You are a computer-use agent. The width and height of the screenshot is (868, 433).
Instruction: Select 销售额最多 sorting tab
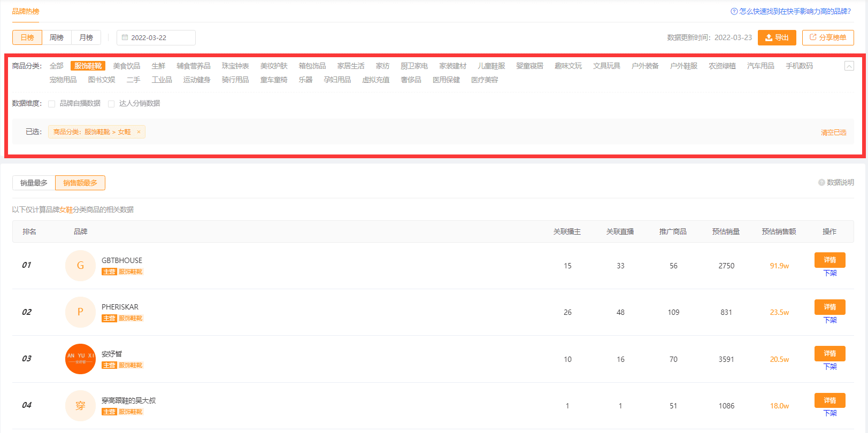80,183
